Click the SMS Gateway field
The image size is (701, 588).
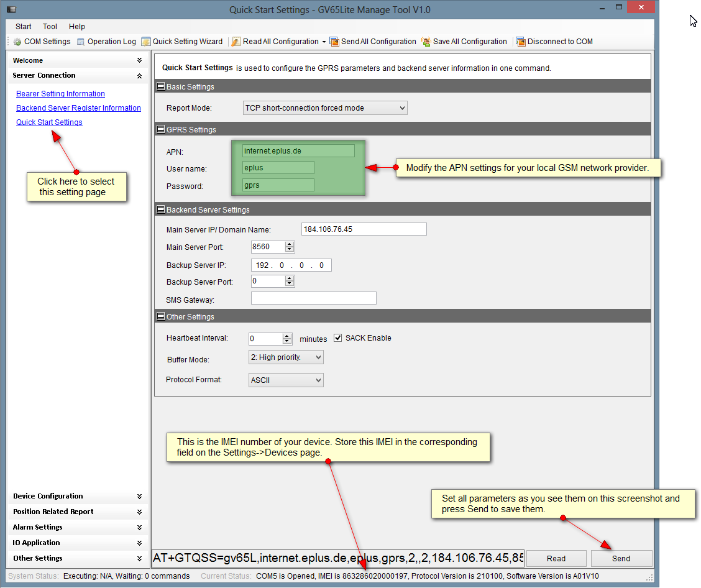pos(313,298)
